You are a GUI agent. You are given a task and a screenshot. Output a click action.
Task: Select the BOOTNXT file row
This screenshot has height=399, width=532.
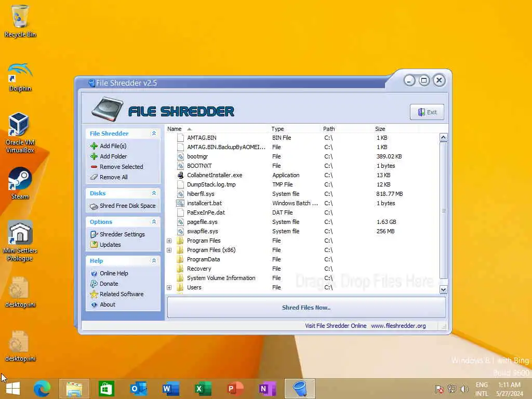click(x=302, y=166)
